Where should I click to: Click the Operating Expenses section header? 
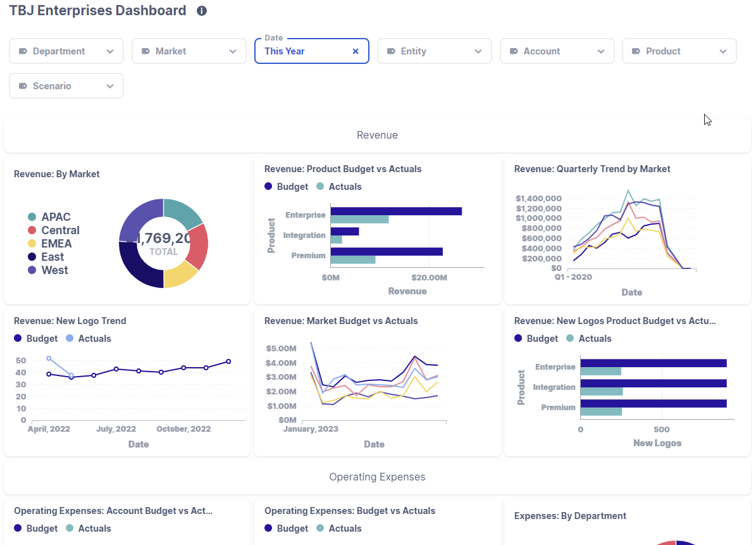(377, 477)
